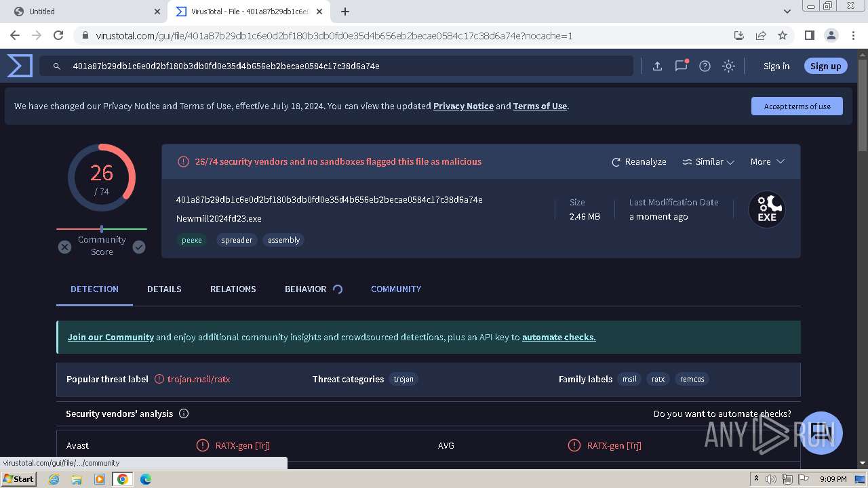Screen dimensions: 868x488
Task: Toggle the light/dark theme icon
Action: coord(728,66)
